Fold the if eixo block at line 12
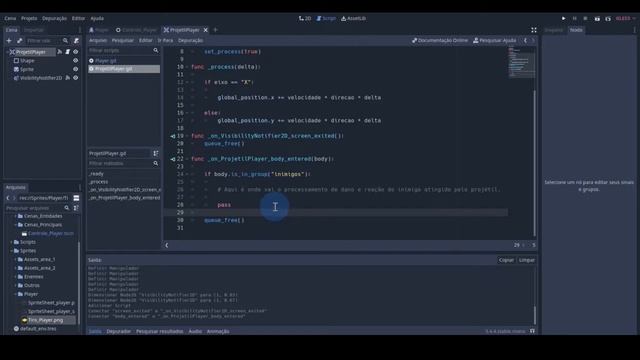This screenshot has height=360, width=640. click(x=187, y=82)
